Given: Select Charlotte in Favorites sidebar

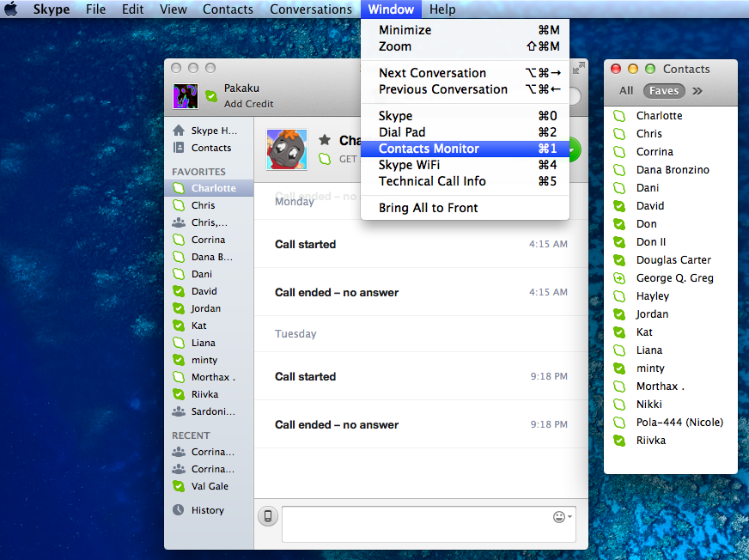Looking at the screenshot, I should 208,188.
